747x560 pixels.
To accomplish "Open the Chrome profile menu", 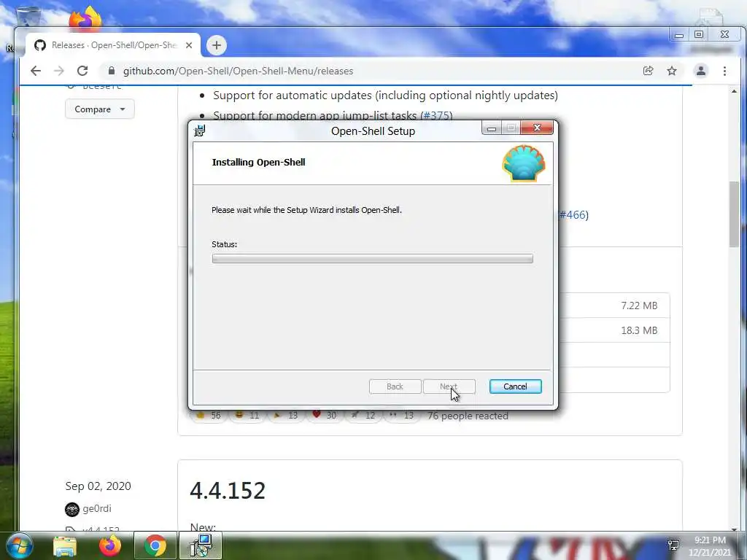I will (701, 71).
